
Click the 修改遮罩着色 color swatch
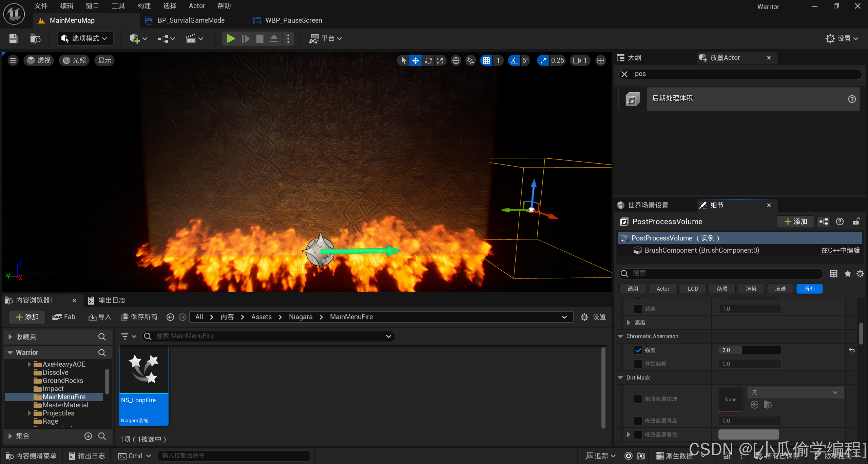coord(748,434)
